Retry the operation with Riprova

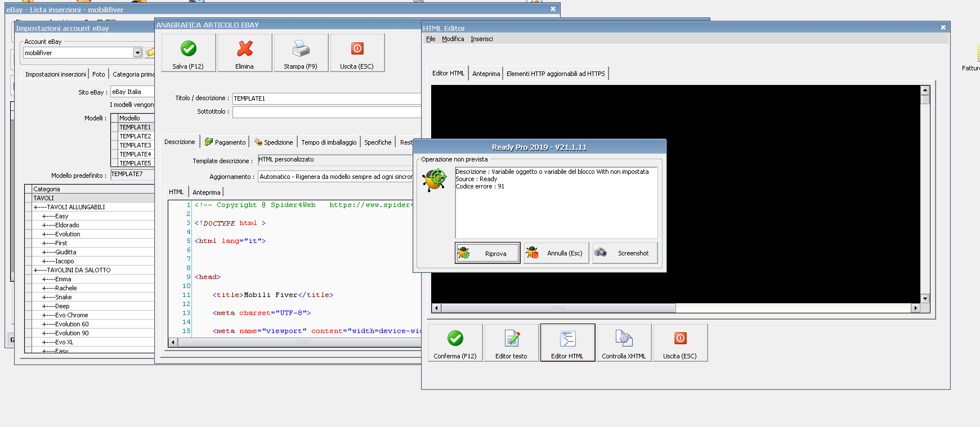pyautogui.click(x=487, y=253)
